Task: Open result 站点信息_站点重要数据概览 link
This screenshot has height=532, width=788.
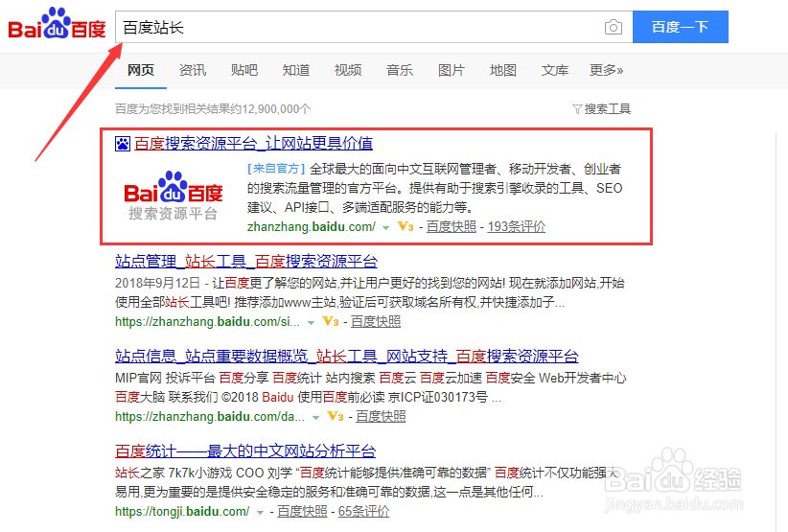Action: pos(347,357)
